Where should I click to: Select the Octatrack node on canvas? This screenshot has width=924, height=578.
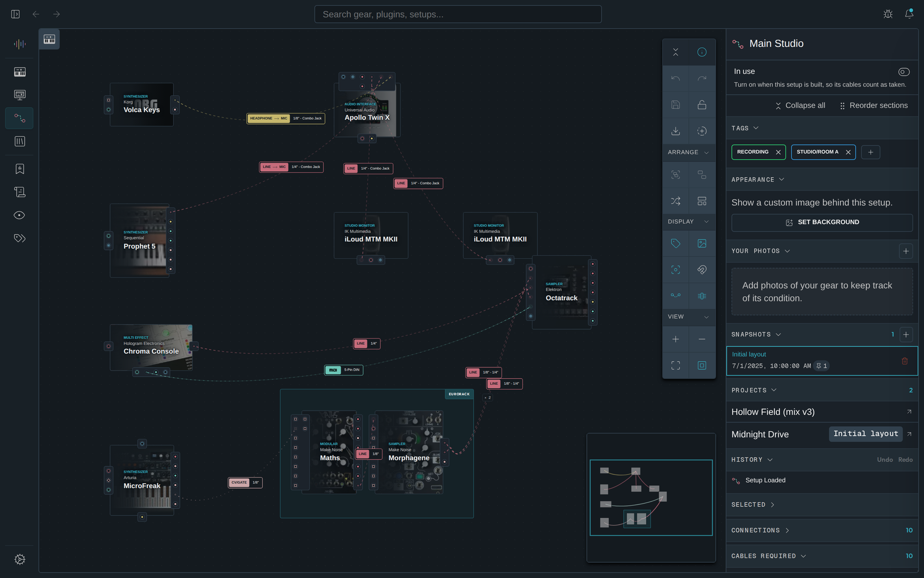click(562, 292)
